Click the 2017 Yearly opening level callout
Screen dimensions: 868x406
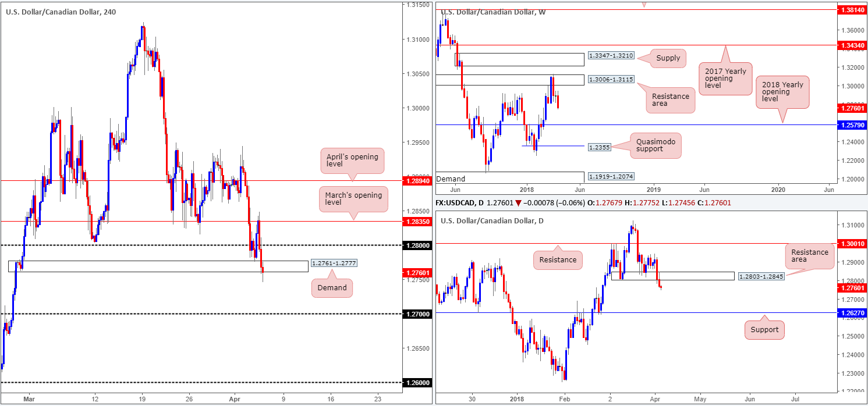click(x=725, y=79)
